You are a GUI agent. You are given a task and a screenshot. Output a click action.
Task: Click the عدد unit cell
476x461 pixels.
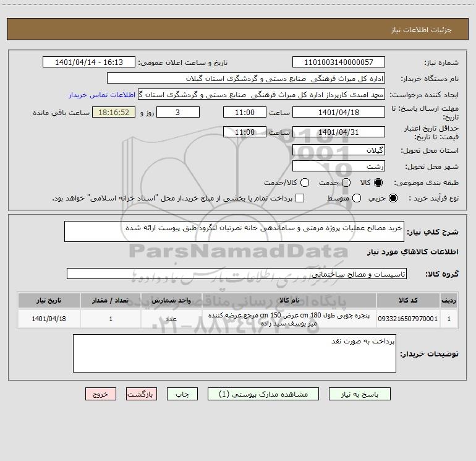pos(171,319)
